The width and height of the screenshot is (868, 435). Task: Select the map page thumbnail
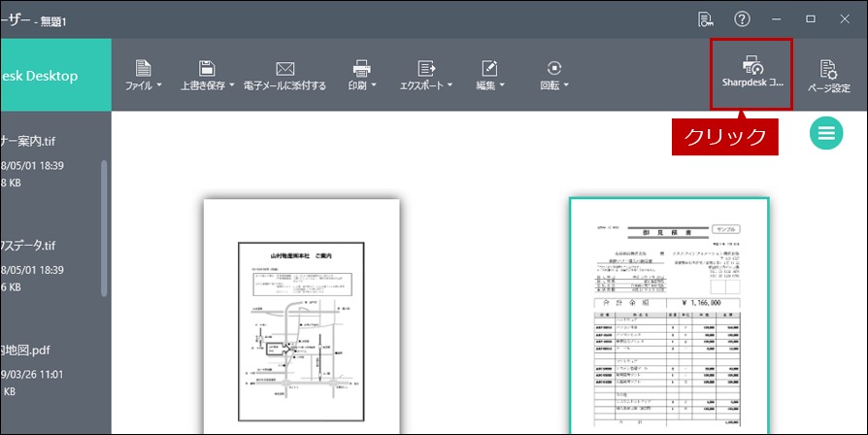pos(302,317)
